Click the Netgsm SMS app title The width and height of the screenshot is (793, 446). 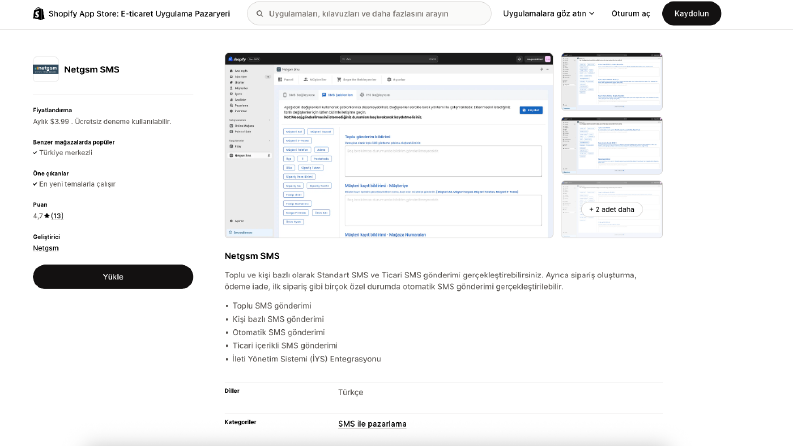click(x=92, y=69)
